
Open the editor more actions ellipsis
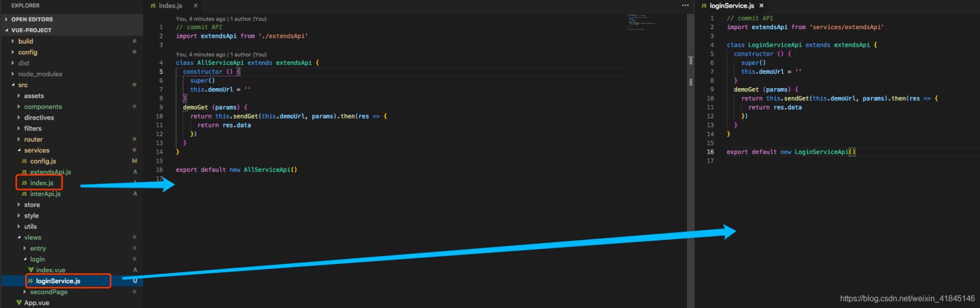(685, 6)
